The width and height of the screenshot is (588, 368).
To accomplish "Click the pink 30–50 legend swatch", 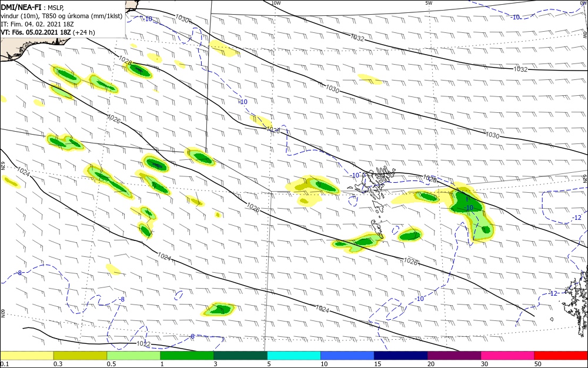I will tap(507, 356).
